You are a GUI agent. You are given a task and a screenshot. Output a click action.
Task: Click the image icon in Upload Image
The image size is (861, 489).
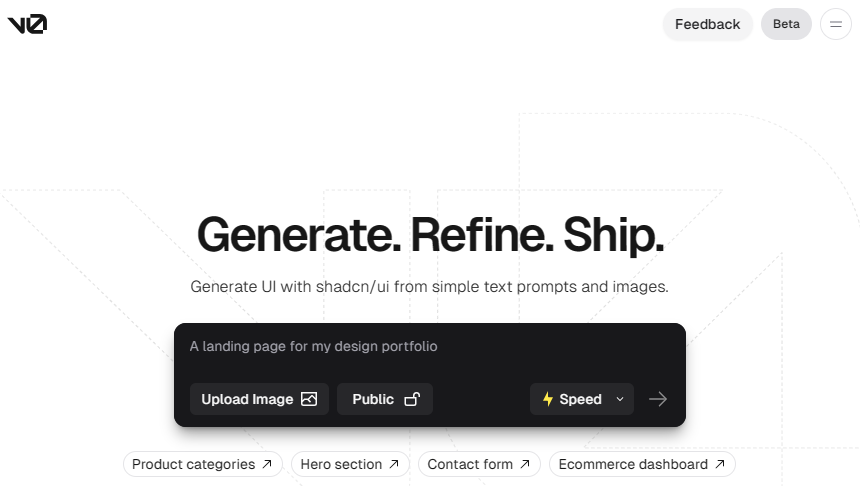(x=309, y=399)
